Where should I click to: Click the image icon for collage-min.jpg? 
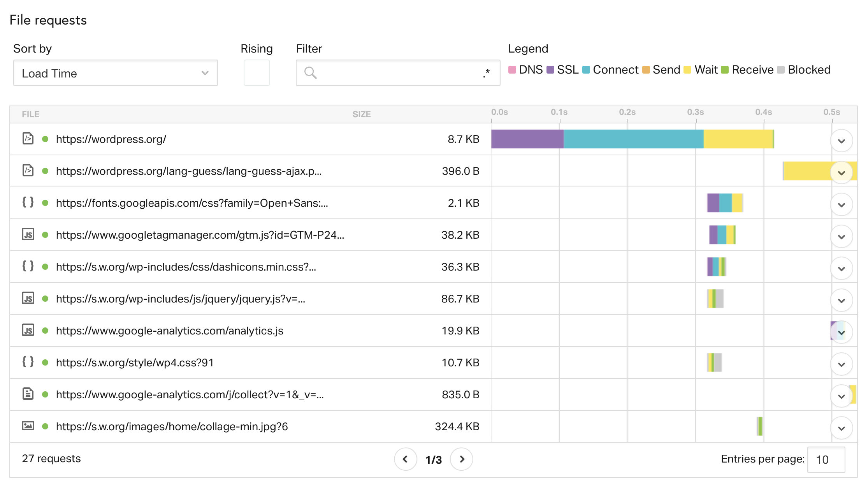[28, 426]
